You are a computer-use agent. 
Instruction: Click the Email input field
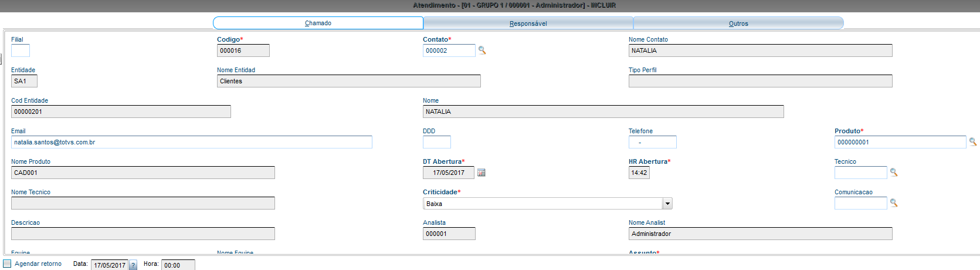(191, 142)
